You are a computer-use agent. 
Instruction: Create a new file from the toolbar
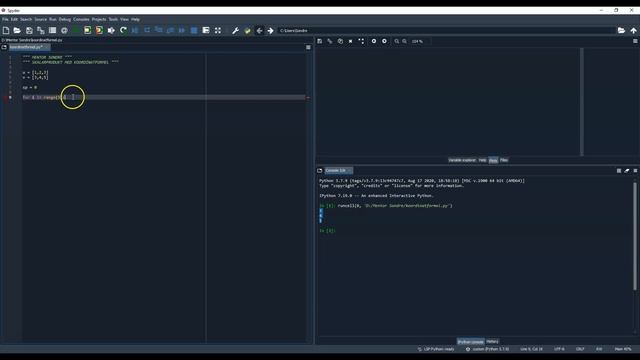point(6,30)
